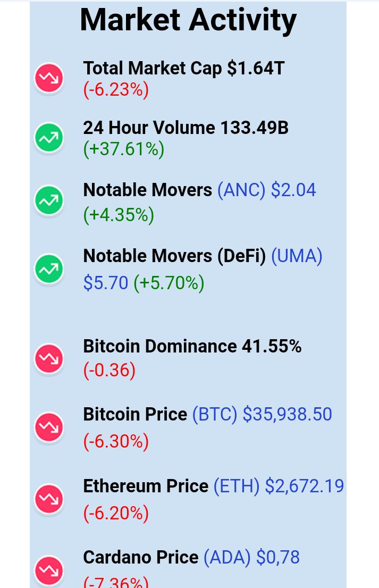Screen dimensions: 379x588
Task: Click the $35,938.50 Bitcoin price value
Action: 288,414
